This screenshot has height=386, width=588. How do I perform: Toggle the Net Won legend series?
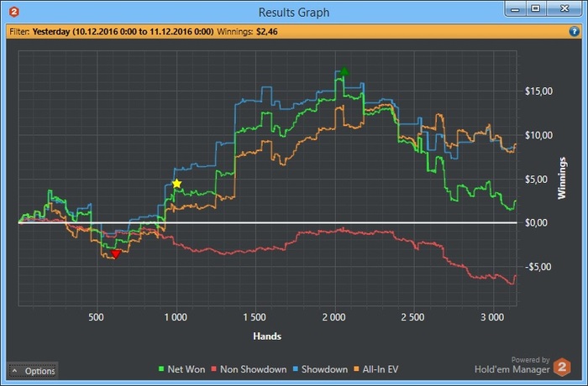[182, 369]
